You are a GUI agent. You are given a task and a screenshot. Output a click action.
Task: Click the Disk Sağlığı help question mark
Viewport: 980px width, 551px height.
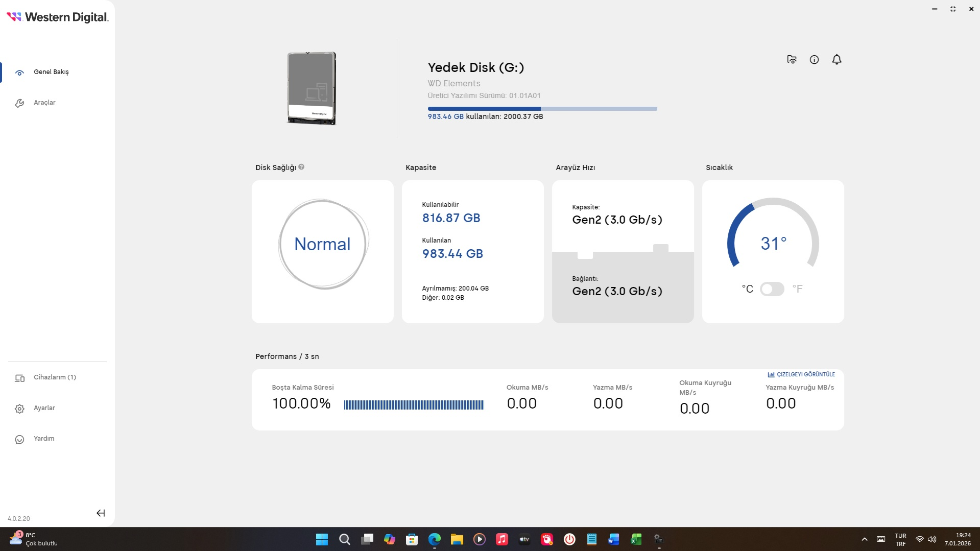coord(301,167)
